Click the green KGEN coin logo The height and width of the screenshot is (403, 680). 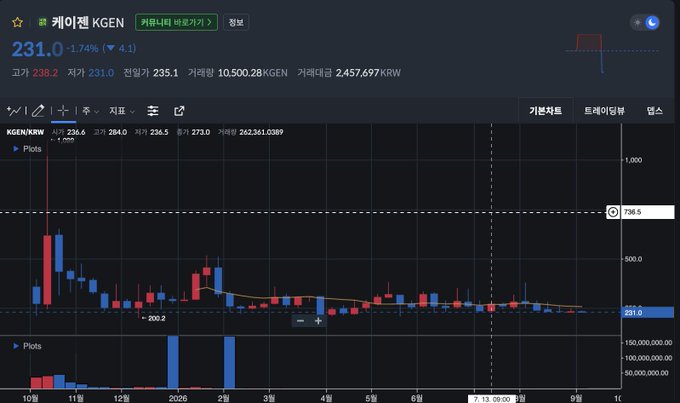coord(42,22)
